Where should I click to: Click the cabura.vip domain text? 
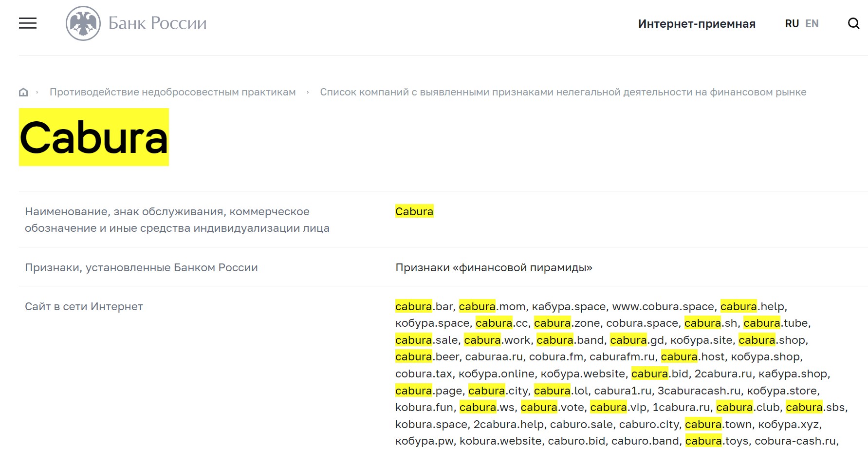pos(618,407)
